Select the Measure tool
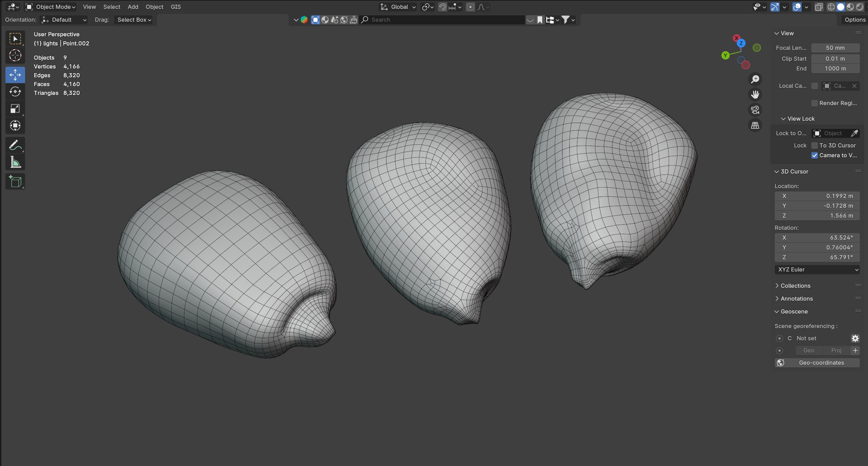The width and height of the screenshot is (868, 466). [15, 162]
